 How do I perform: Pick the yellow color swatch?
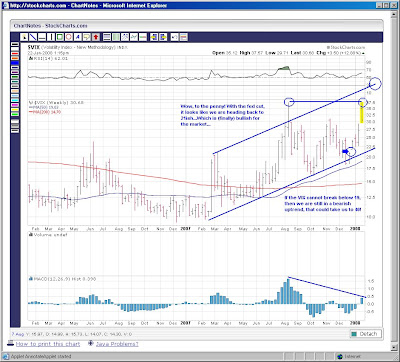coord(15,110)
